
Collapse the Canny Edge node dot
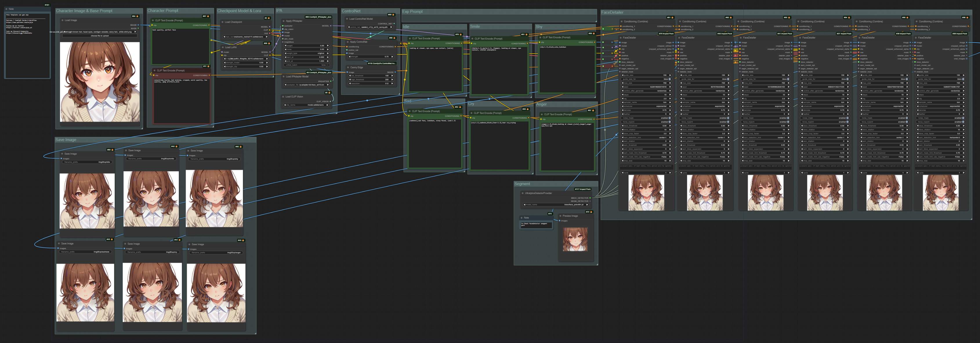point(348,67)
